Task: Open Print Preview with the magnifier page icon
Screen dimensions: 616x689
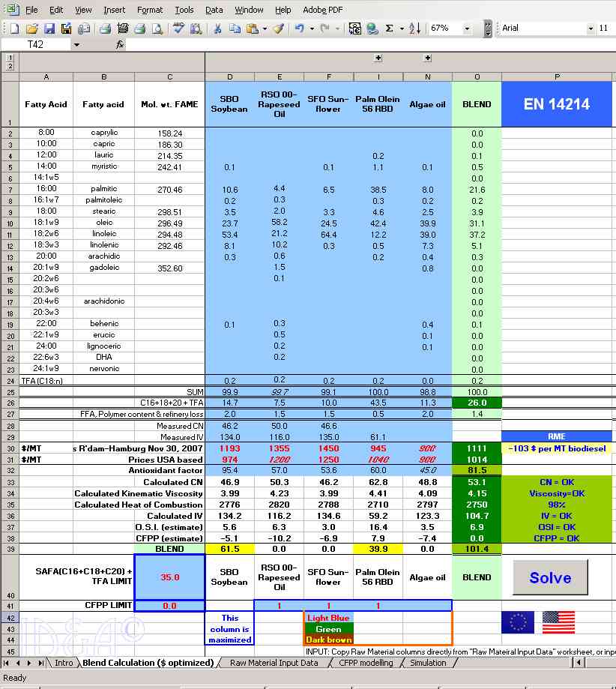Action: 157,29
